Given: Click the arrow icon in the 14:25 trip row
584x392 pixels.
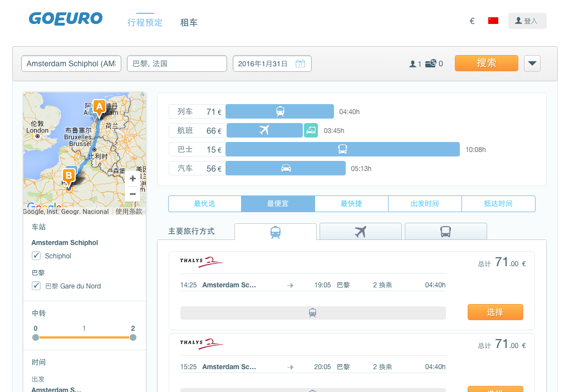Looking at the screenshot, I should click(x=291, y=286).
